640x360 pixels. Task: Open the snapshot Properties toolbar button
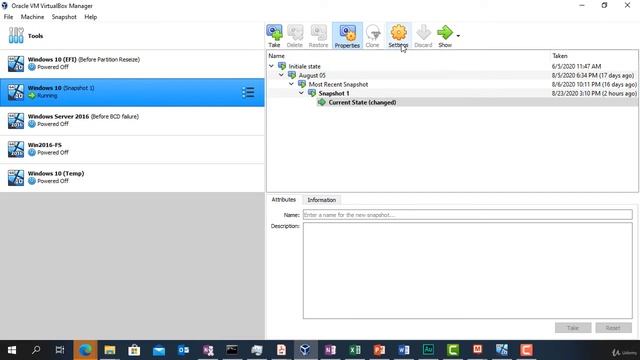(x=347, y=36)
